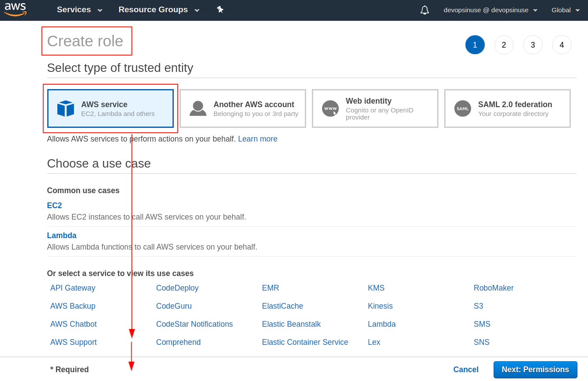Select the ElastiCache service
588x381 pixels.
(x=282, y=306)
